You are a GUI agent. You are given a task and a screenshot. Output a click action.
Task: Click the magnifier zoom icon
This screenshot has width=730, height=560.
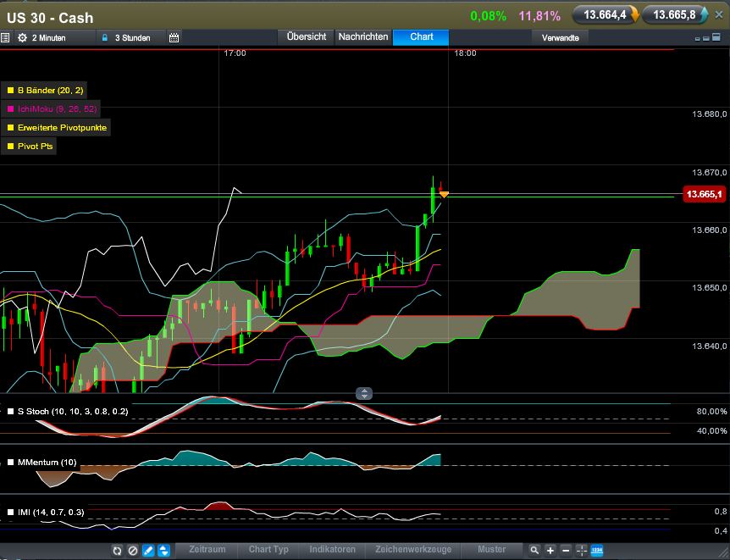534,551
